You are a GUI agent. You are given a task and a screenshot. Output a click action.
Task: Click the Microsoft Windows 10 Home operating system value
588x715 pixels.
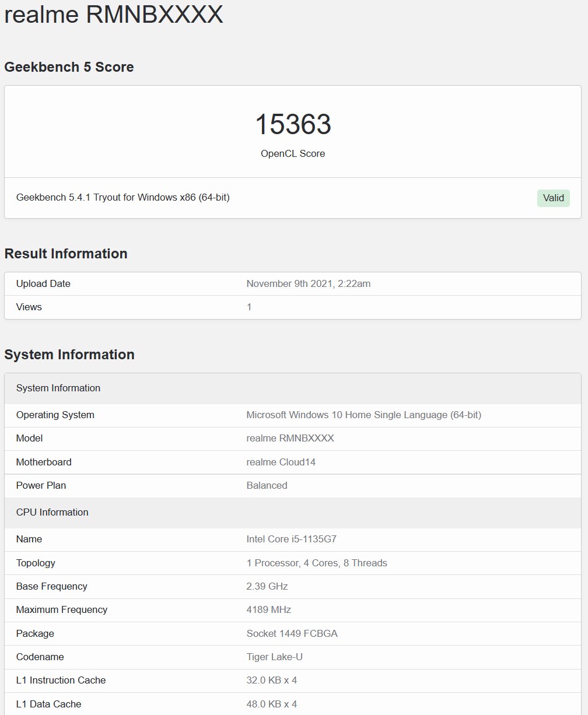click(363, 415)
